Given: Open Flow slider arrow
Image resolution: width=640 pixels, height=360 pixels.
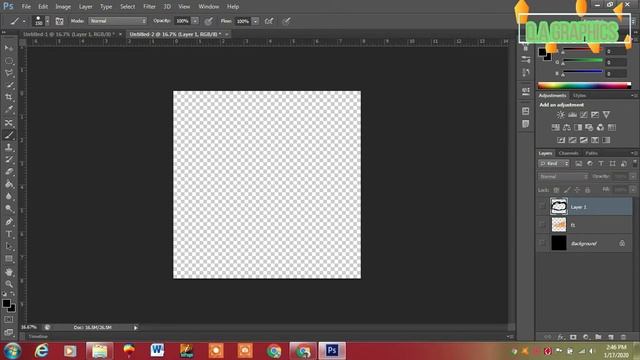Looking at the screenshot, I should 256,21.
